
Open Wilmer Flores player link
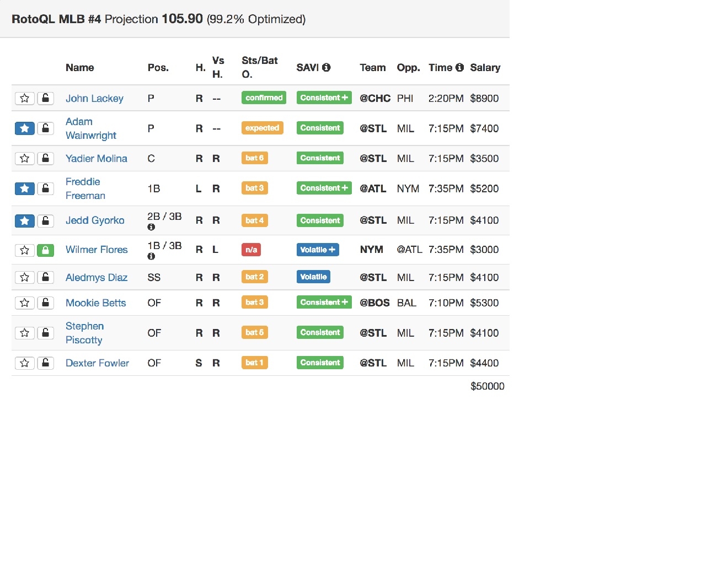(97, 250)
